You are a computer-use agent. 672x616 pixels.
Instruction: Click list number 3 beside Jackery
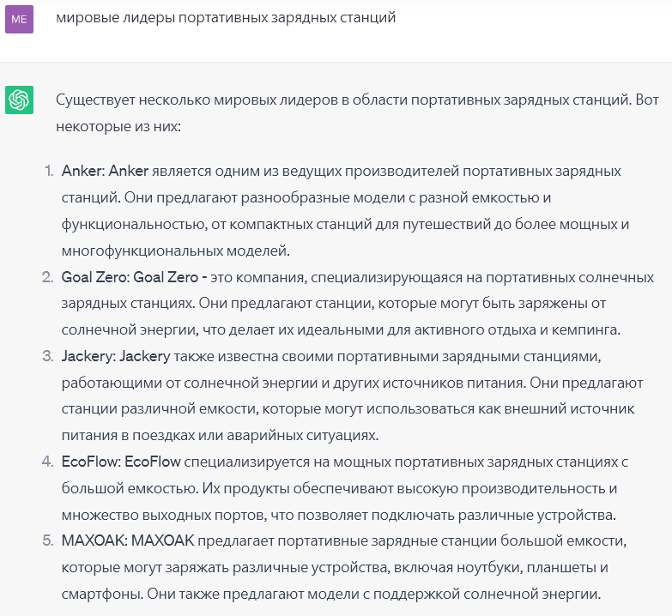[48, 356]
